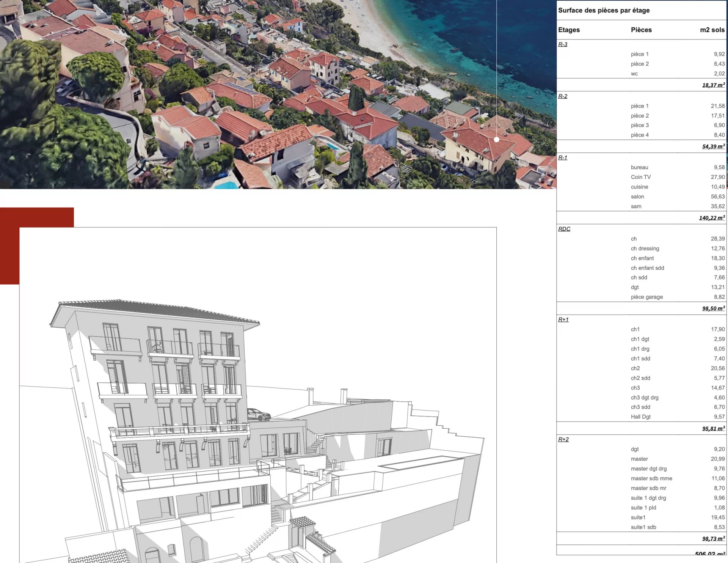Click the Etages column header
This screenshot has width=728, height=563.
click(x=569, y=30)
